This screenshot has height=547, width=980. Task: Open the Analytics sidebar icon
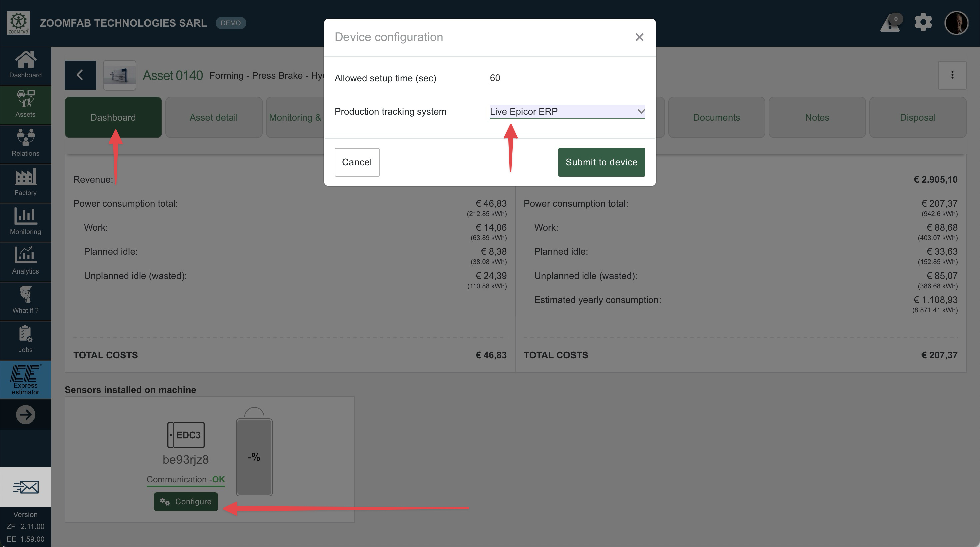(x=25, y=261)
